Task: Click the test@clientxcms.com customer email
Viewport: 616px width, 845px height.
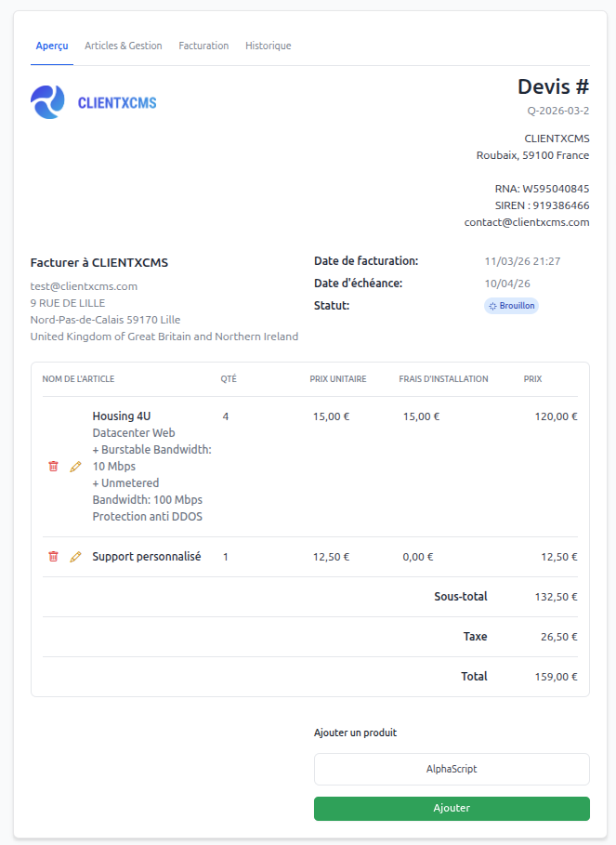Action: 84,286
